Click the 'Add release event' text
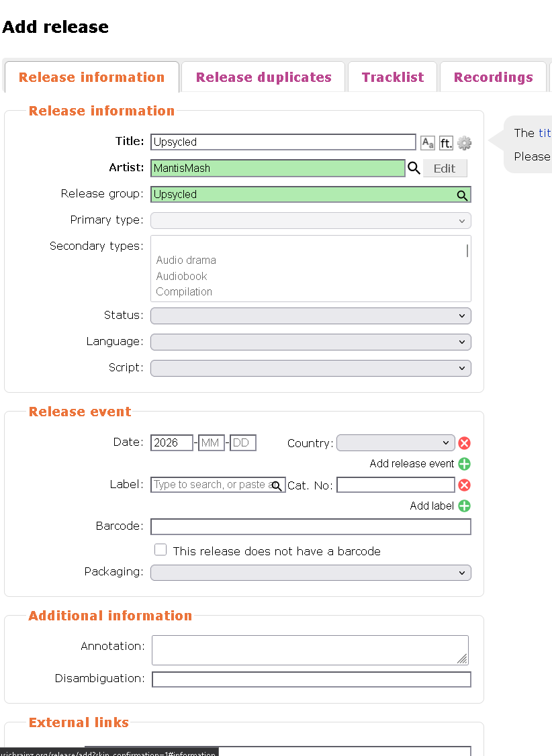552x756 pixels. point(412,464)
